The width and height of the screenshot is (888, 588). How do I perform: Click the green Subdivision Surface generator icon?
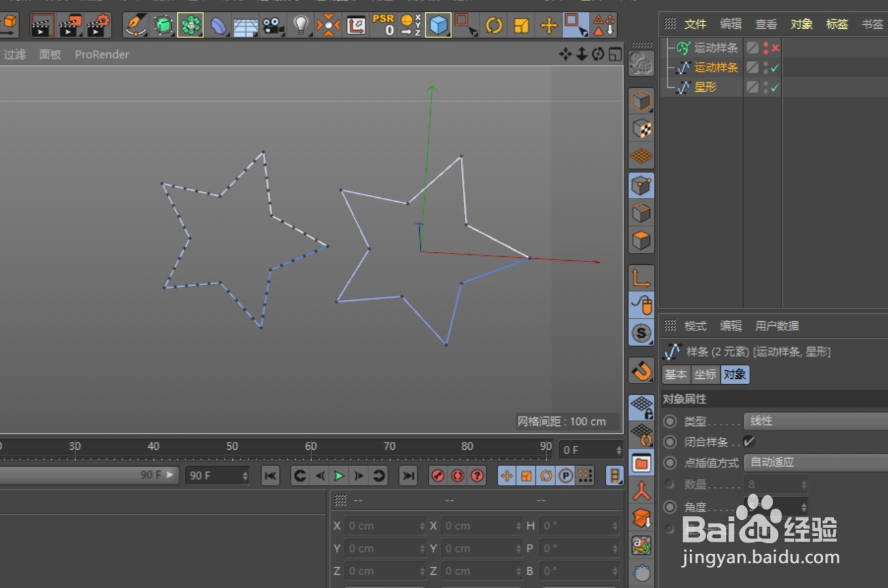pos(163,26)
